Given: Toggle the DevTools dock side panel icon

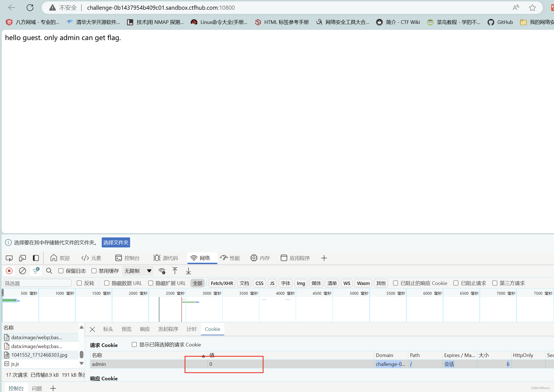Looking at the screenshot, I should coord(36,258).
